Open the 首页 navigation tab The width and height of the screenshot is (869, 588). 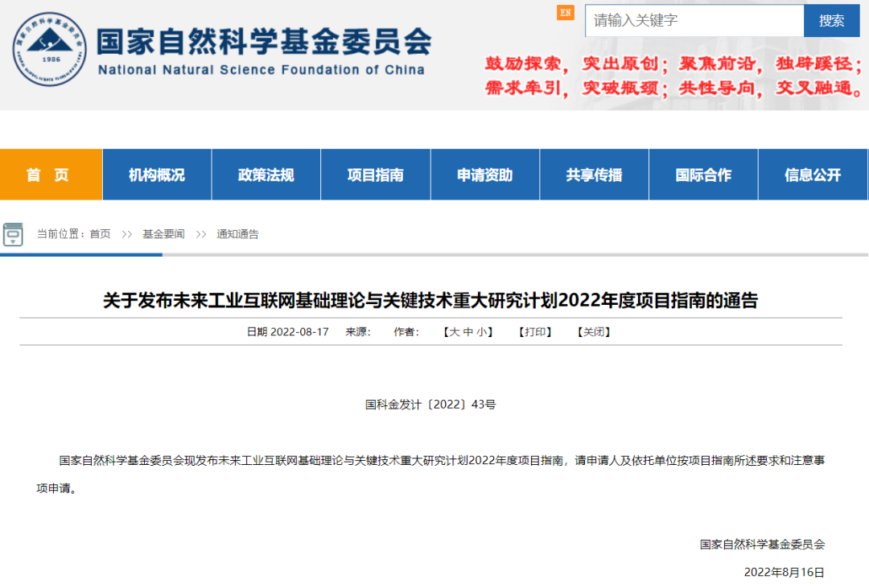click(51, 175)
